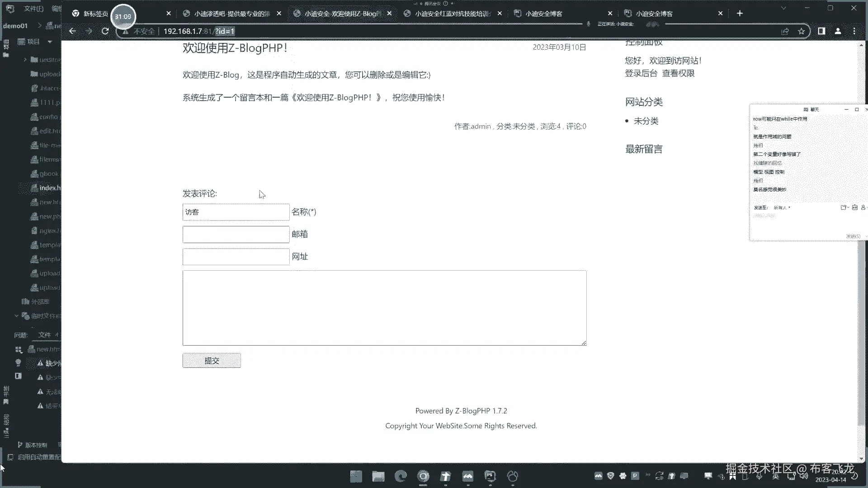Bookmark page with star icon
This screenshot has width=868, height=488.
tap(801, 31)
